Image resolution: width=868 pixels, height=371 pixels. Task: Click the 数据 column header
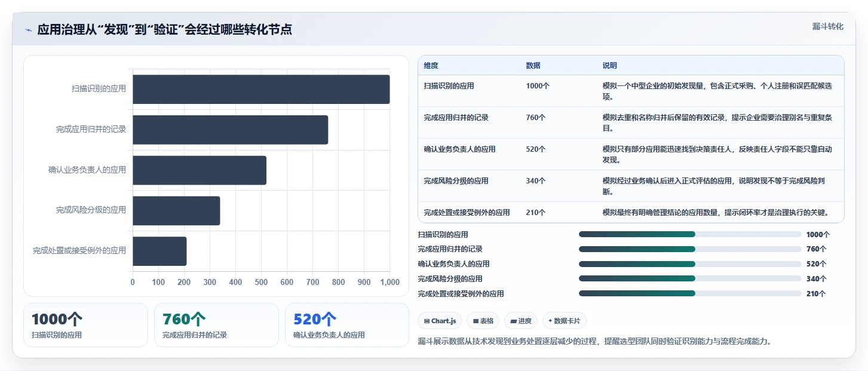pyautogui.click(x=533, y=66)
